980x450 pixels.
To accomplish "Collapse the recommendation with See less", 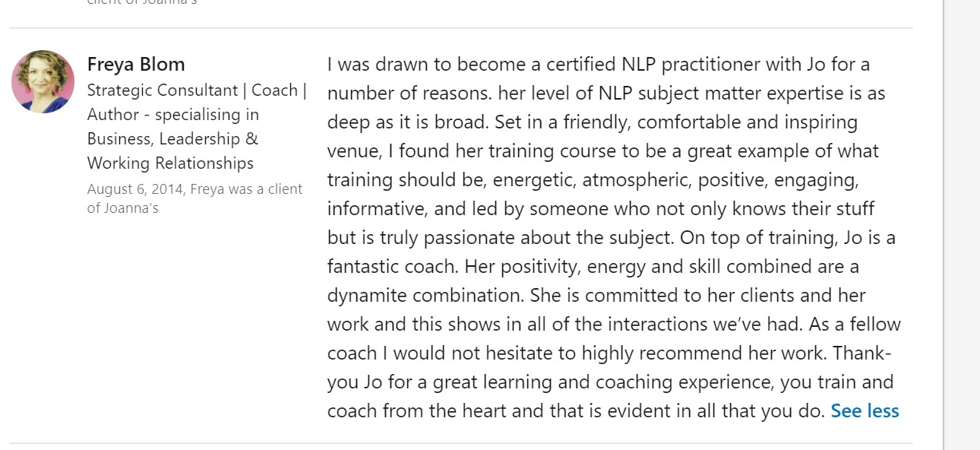I will coord(865,411).
